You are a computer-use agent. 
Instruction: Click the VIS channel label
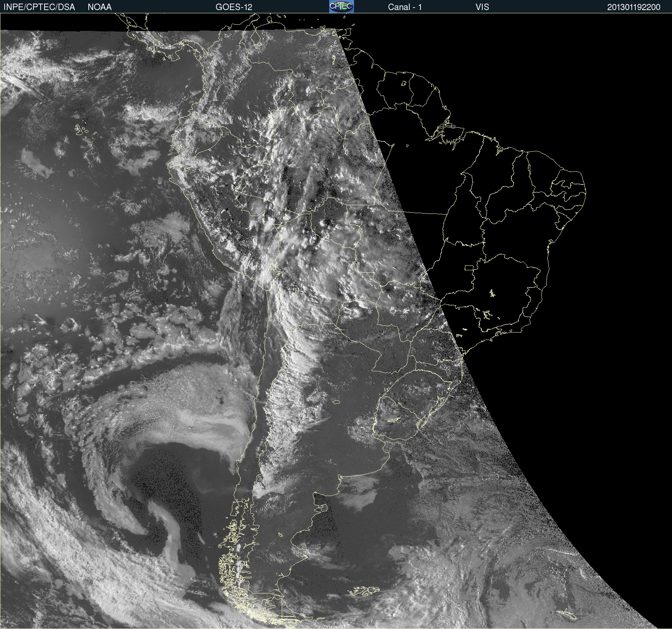click(x=482, y=7)
